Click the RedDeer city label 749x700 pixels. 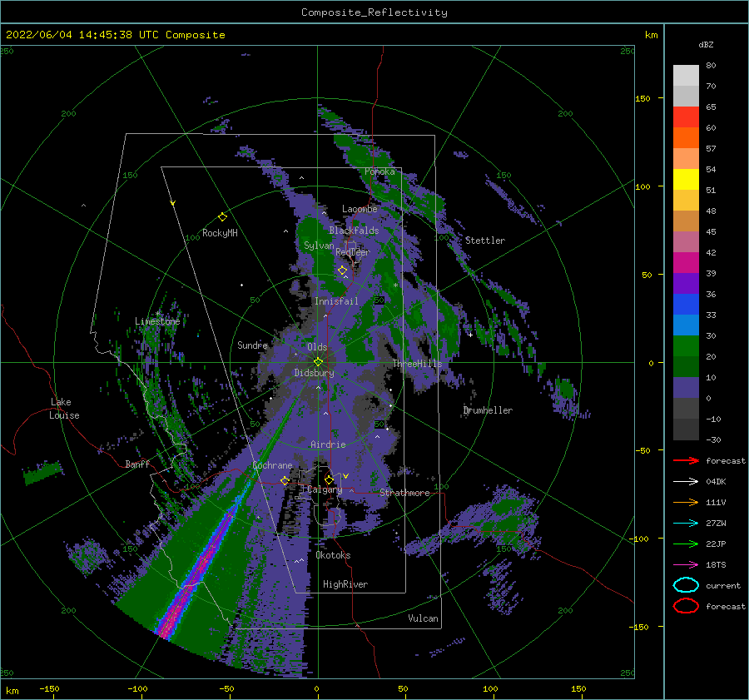[x=353, y=252]
